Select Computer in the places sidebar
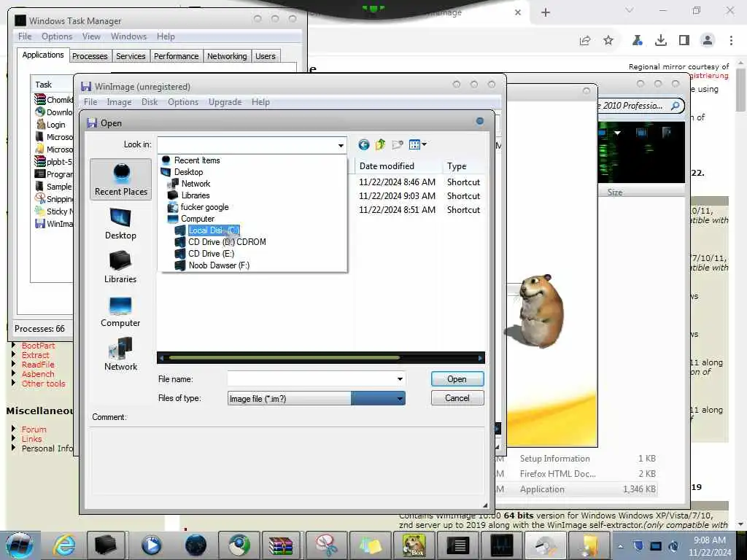Image resolution: width=747 pixels, height=560 pixels. pyautogui.click(x=120, y=311)
